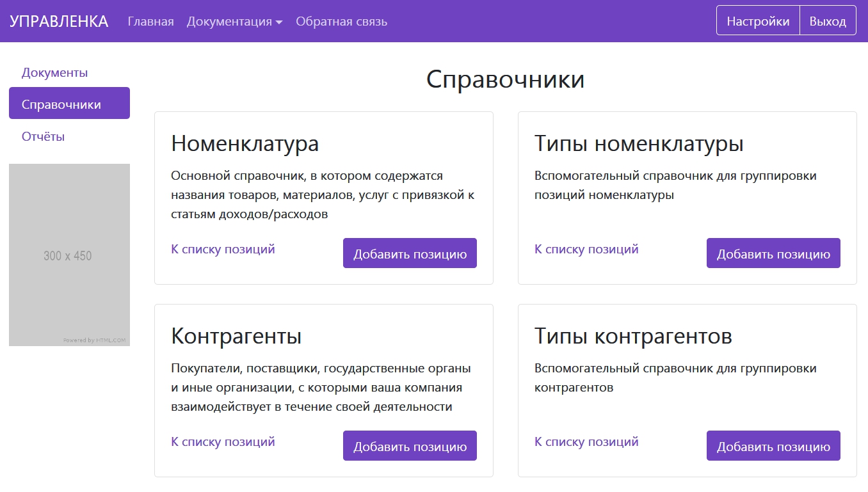
Task: Click the Номенклатура card title
Action: [245, 143]
